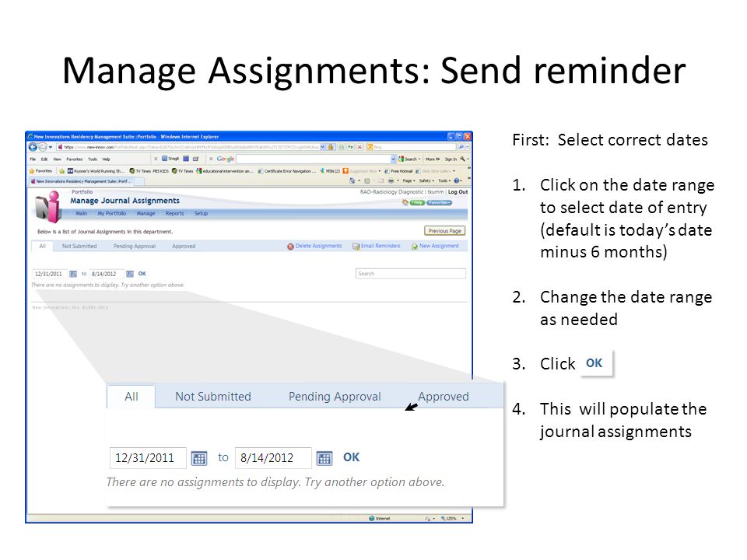747x560 pixels.
Task: Open the Free Hotmail bookmark
Action: pyautogui.click(x=398, y=171)
